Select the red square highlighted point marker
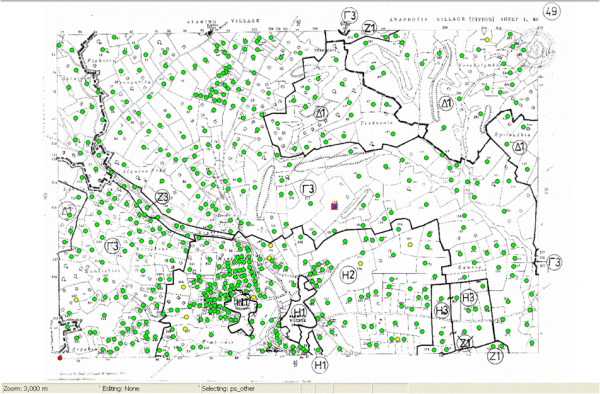Image resolution: width=600 pixels, height=394 pixels. [x=334, y=207]
